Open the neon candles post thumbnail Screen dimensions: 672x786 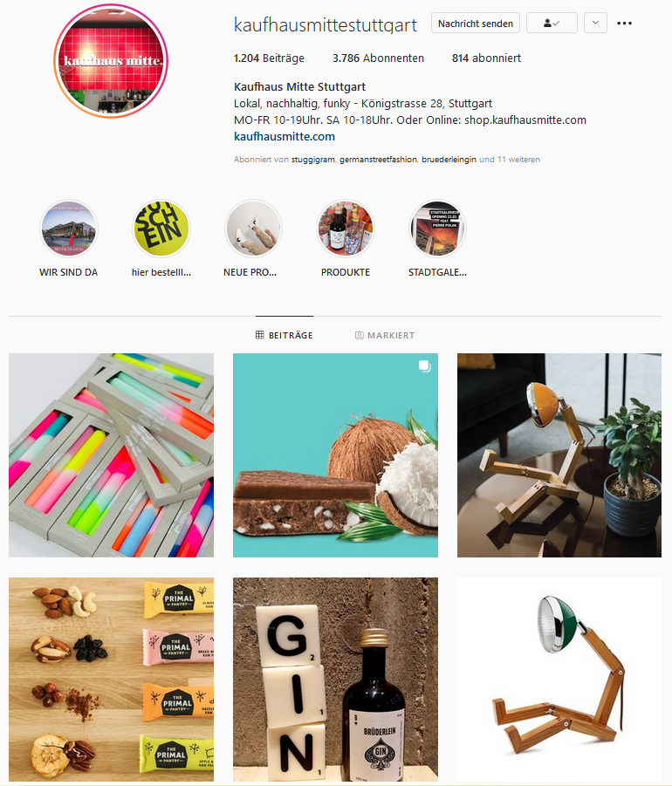pyautogui.click(x=112, y=455)
